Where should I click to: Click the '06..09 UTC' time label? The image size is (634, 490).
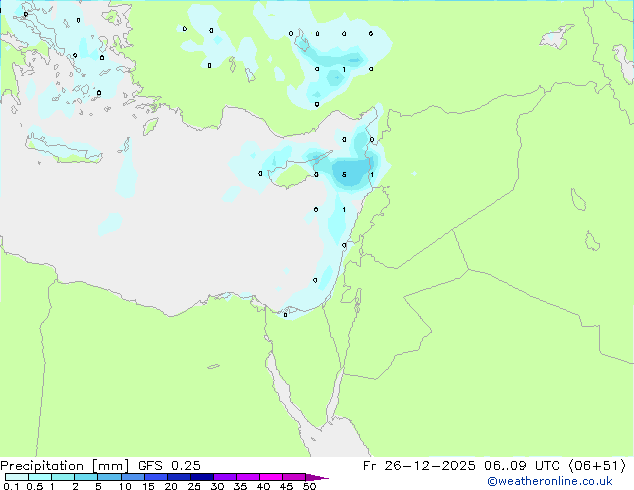522,466
